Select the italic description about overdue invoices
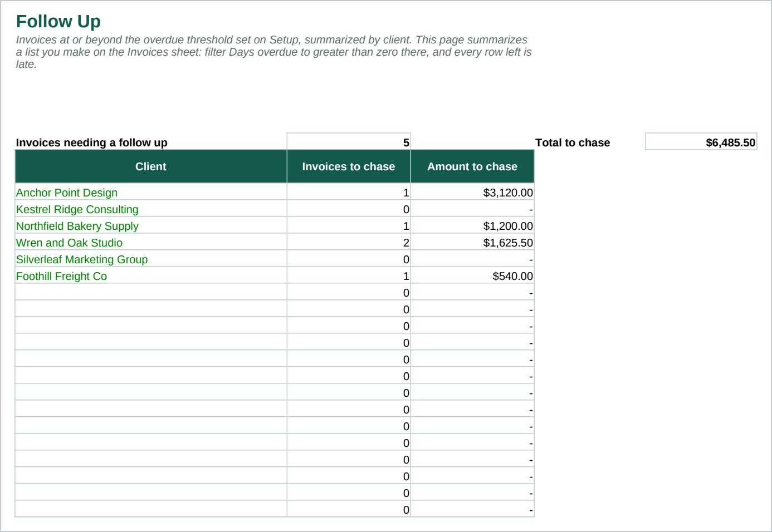Image resolution: width=772 pixels, height=532 pixels. (273, 52)
